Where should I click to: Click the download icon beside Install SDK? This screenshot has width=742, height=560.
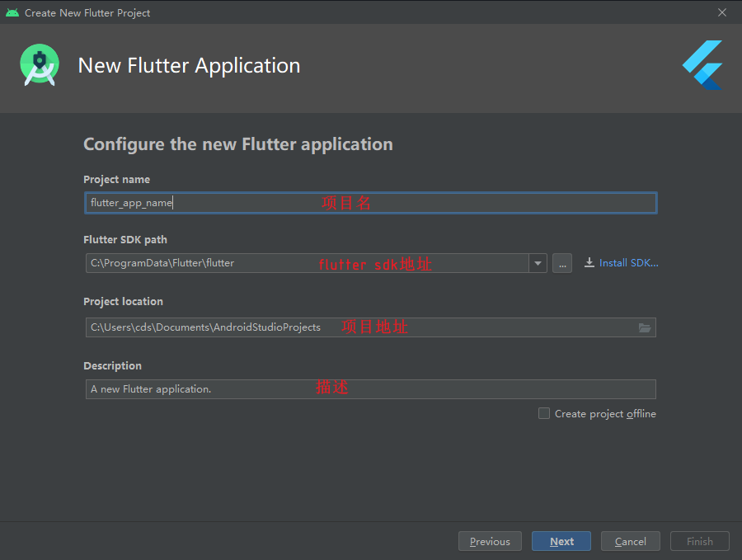[x=589, y=263]
